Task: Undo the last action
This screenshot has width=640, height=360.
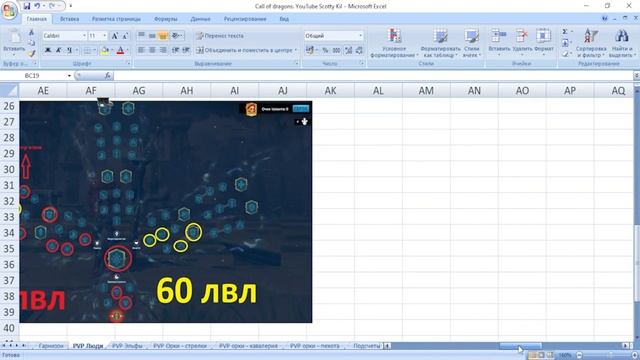Action: click(37, 6)
